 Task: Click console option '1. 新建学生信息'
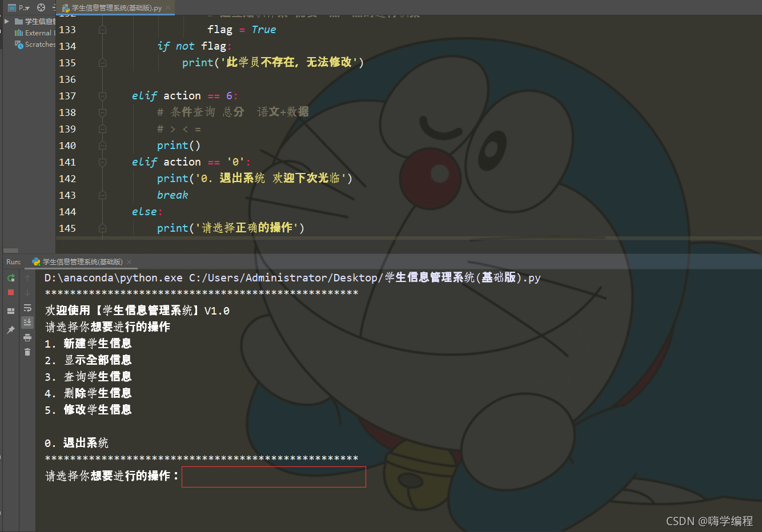[88, 344]
